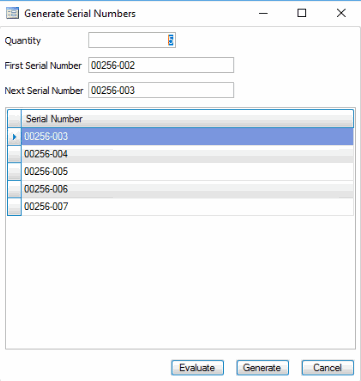
Task: Focus the Next Serial Number field
Action: [161, 90]
